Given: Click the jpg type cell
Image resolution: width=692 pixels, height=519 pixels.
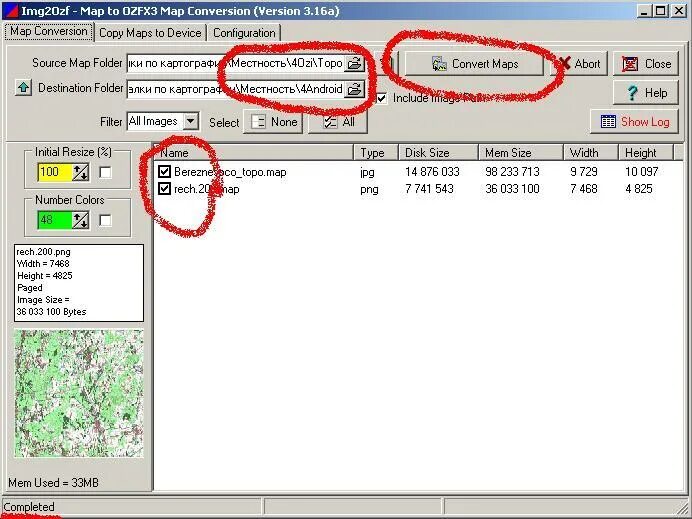Looking at the screenshot, I should pos(367,172).
